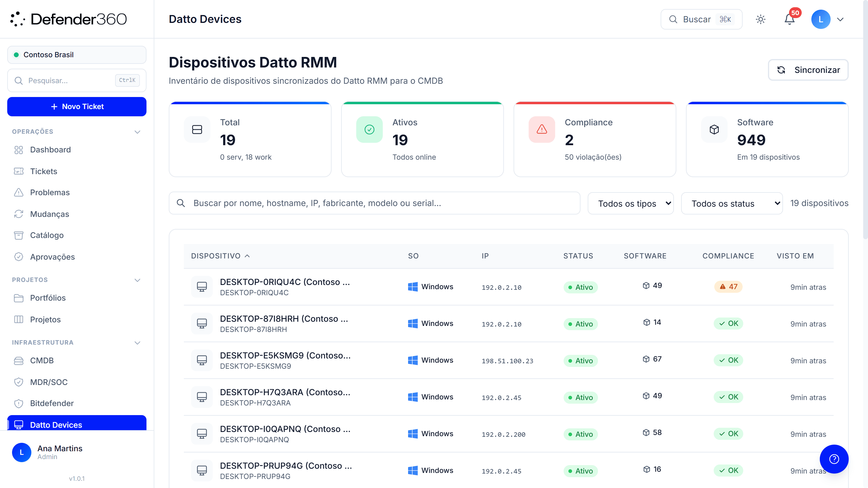Click the Windows logo for DESKTOP-I0QAPNQ

coord(413,433)
